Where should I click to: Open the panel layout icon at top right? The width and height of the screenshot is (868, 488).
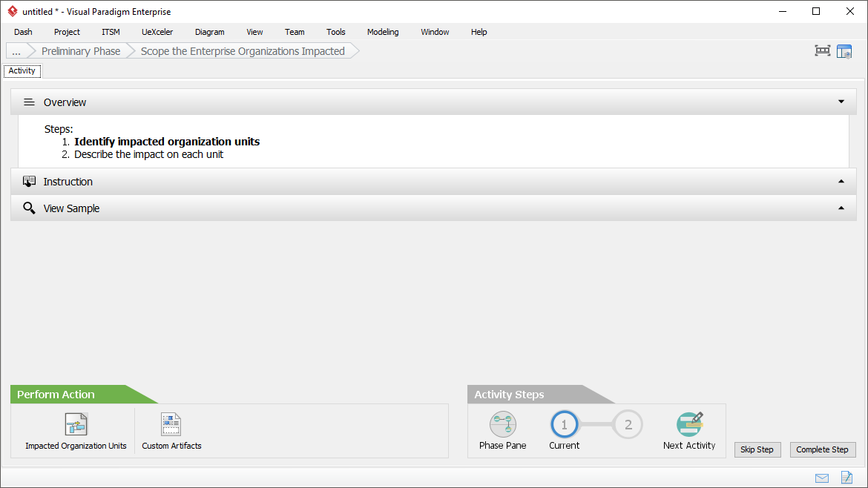[844, 51]
